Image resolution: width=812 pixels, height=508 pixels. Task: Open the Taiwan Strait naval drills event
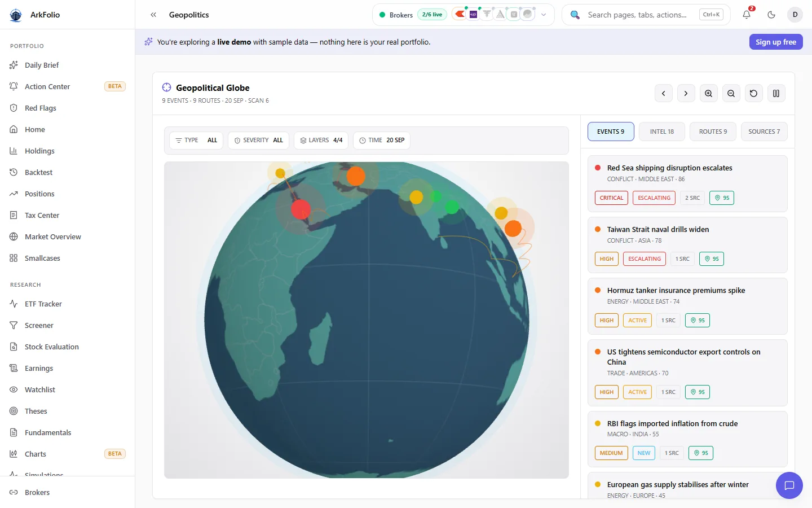pyautogui.click(x=687, y=245)
